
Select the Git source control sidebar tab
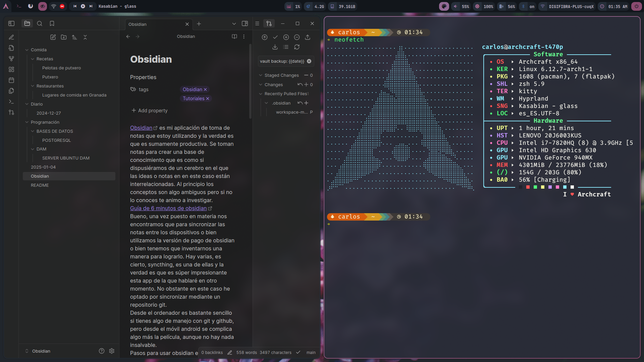tap(269, 23)
